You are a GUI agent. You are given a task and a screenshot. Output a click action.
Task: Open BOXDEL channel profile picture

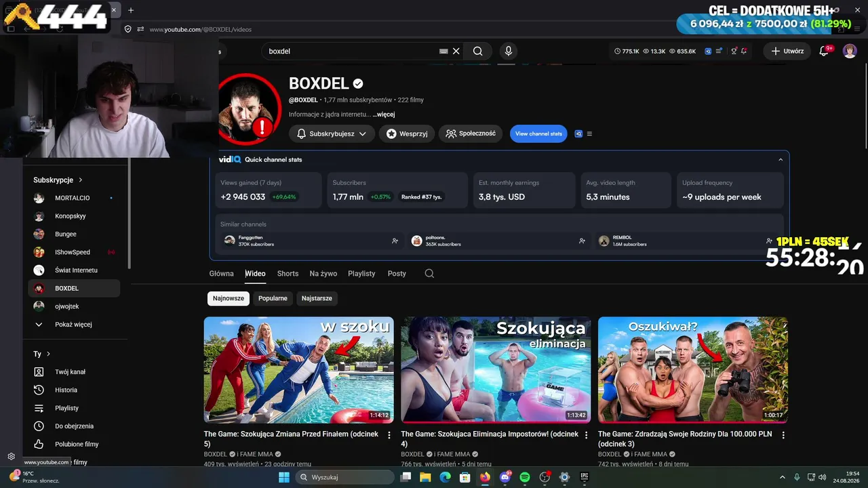pyautogui.click(x=249, y=109)
